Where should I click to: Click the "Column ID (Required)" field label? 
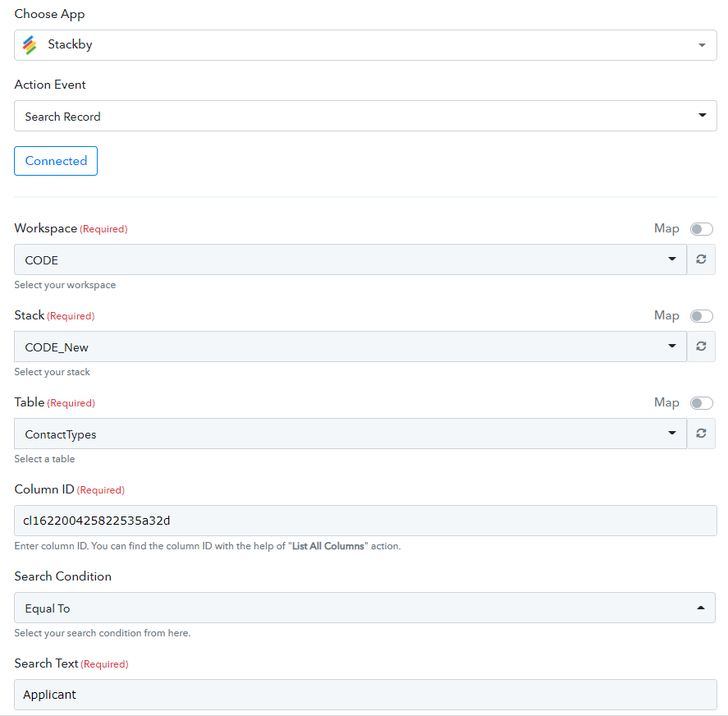point(69,489)
